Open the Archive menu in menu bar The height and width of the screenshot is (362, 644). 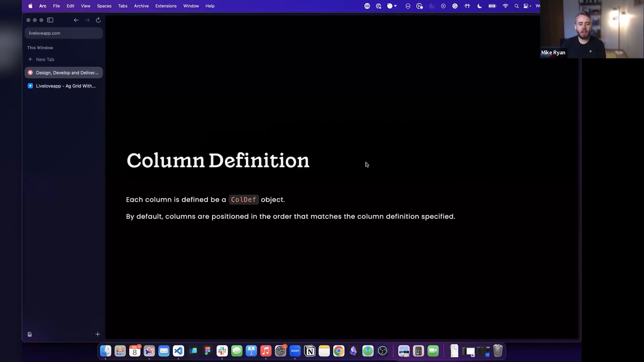[x=141, y=6]
